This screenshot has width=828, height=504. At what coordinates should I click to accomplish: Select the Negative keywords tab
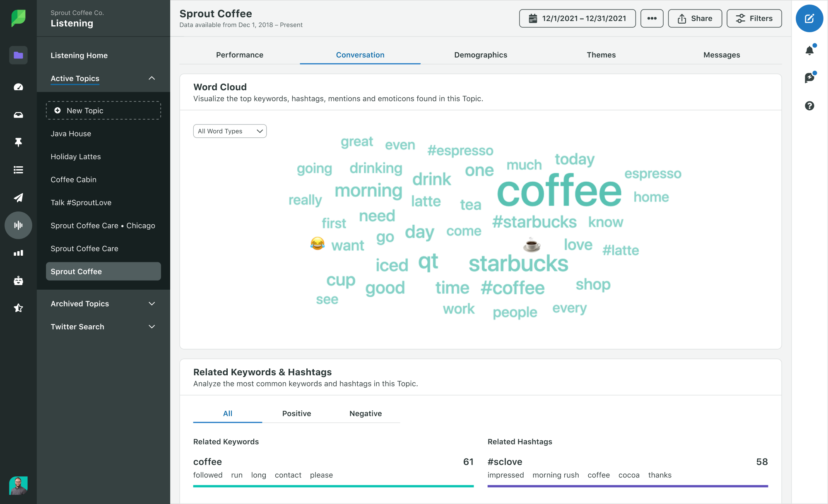365,413
